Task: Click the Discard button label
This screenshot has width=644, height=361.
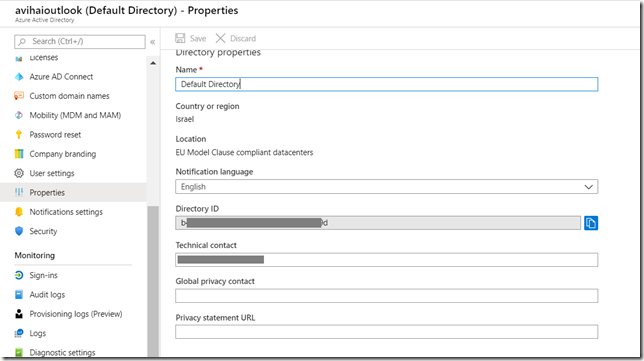Action: point(243,39)
